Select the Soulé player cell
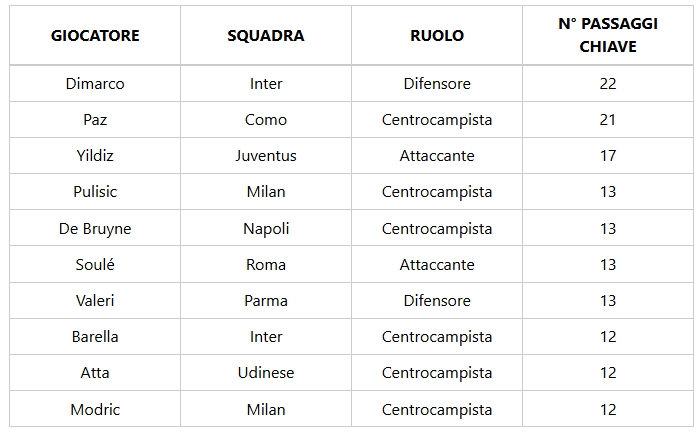This screenshot has height=433, width=700. [95, 265]
